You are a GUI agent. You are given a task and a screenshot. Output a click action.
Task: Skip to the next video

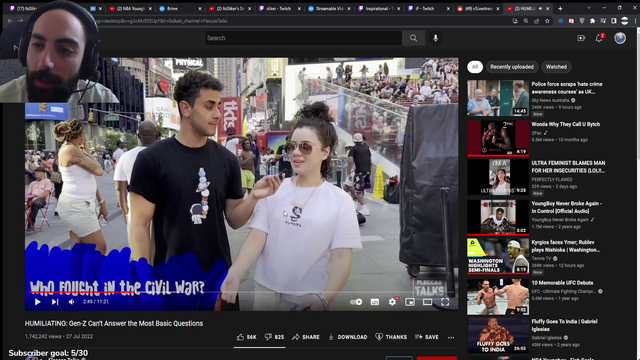pyautogui.click(x=55, y=302)
